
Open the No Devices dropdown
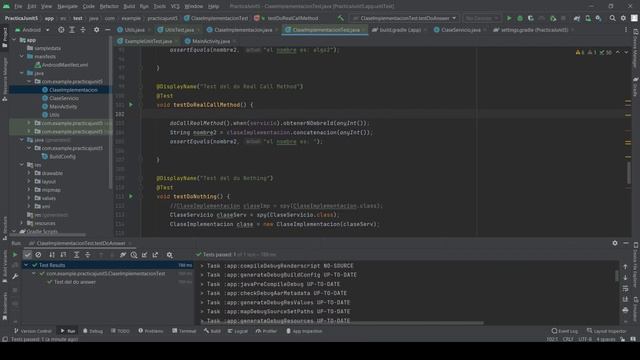click(x=481, y=18)
